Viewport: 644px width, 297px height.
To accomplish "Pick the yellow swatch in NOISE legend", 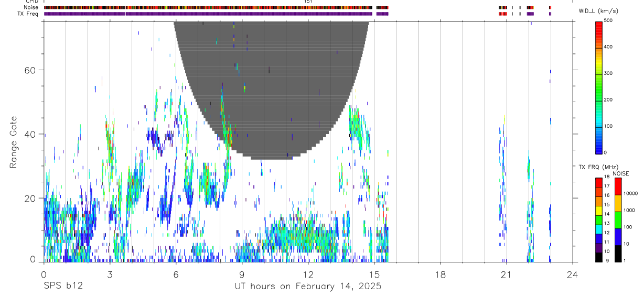I will 618,203.
